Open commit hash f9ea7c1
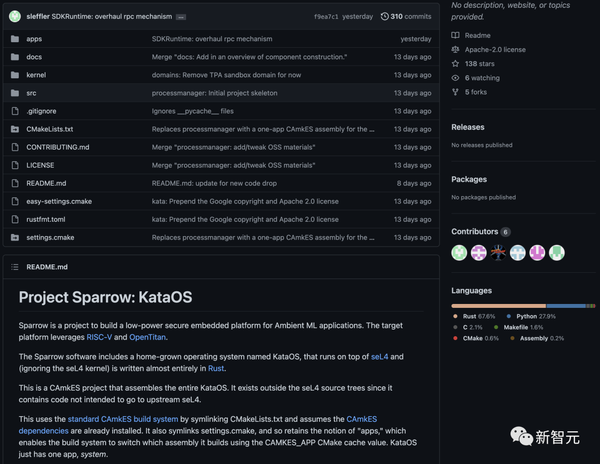Image resolution: width=600 pixels, height=464 pixels. click(327, 16)
